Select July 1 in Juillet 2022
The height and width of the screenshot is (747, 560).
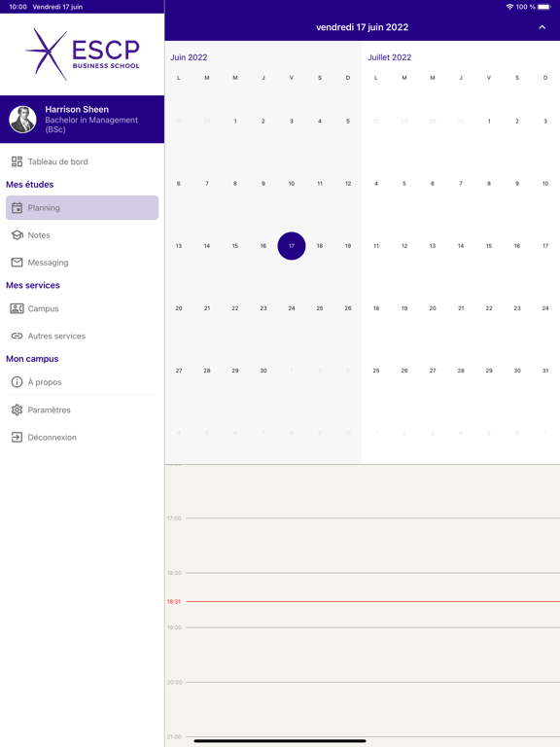pyautogui.click(x=489, y=121)
